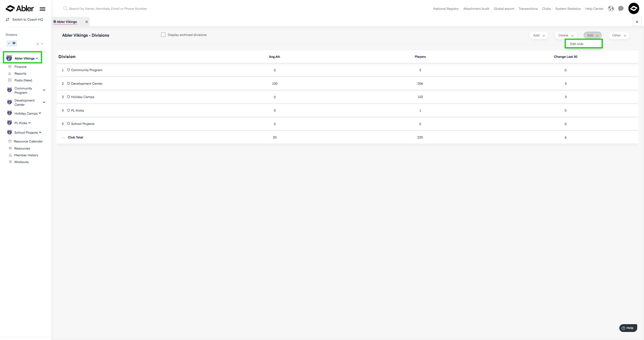Screen dimensions: 644x340
Task: Open the Add dropdown
Action: click(x=539, y=35)
